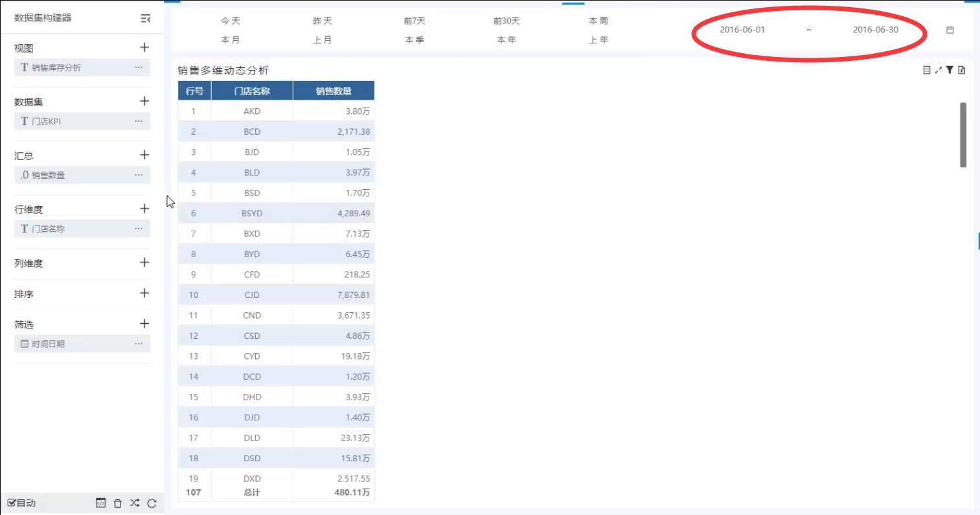Viewport: 980px width, 515px height.
Task: Select the 门店名称 row dimension item
Action: [82, 229]
